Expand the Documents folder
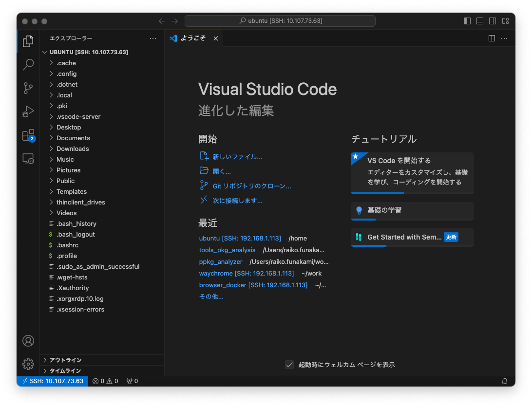This screenshot has height=407, width=532. tap(102, 138)
